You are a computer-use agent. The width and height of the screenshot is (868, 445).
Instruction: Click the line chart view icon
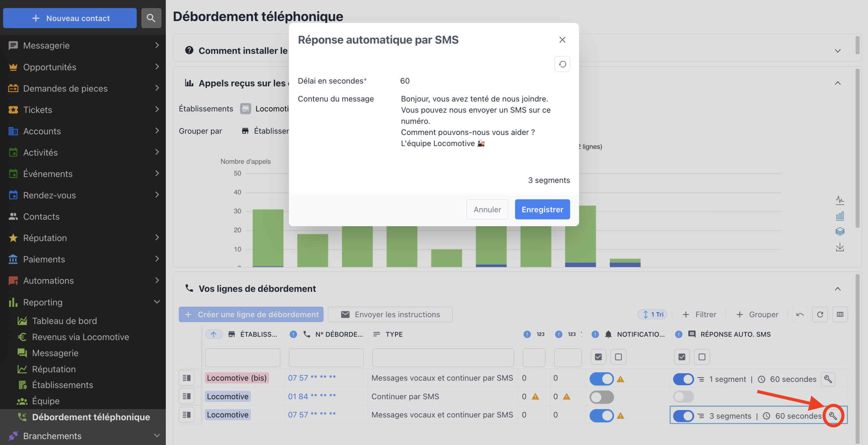pyautogui.click(x=840, y=200)
